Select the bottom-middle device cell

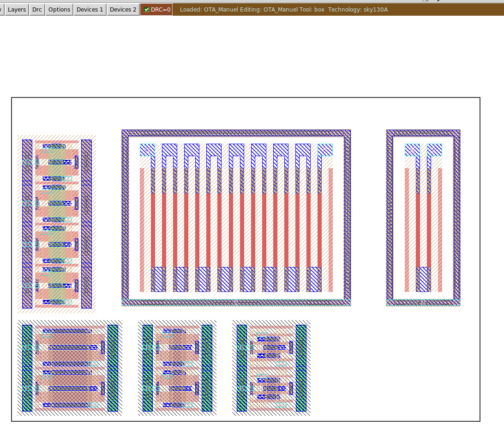tap(177, 368)
